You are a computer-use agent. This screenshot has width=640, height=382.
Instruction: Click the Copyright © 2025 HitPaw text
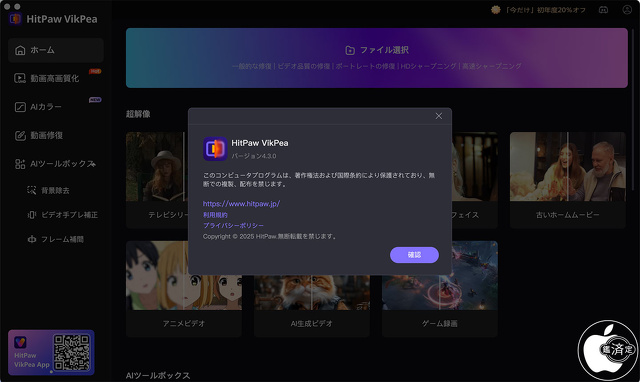tap(269, 236)
